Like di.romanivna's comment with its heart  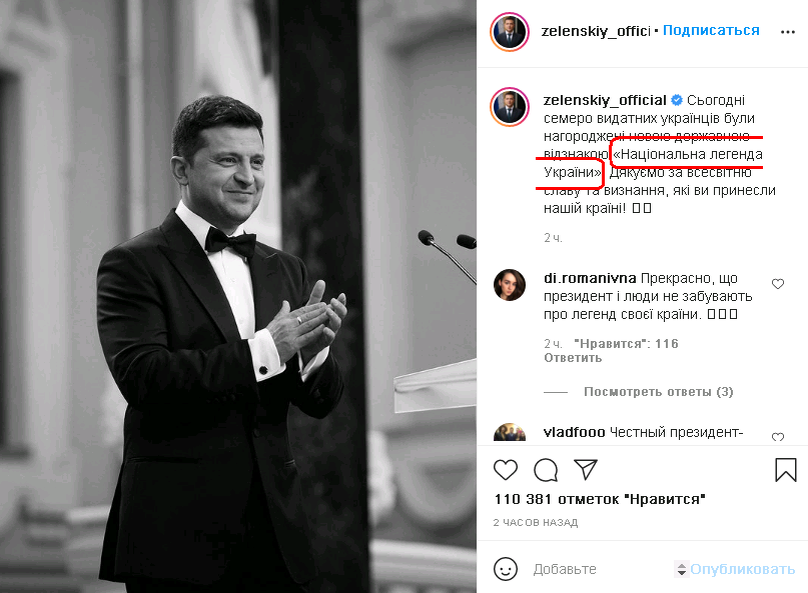click(x=779, y=285)
